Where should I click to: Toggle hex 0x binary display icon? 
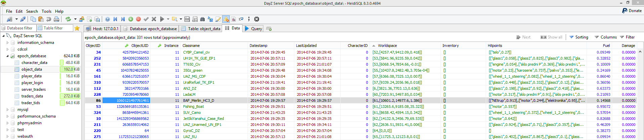[233, 19]
